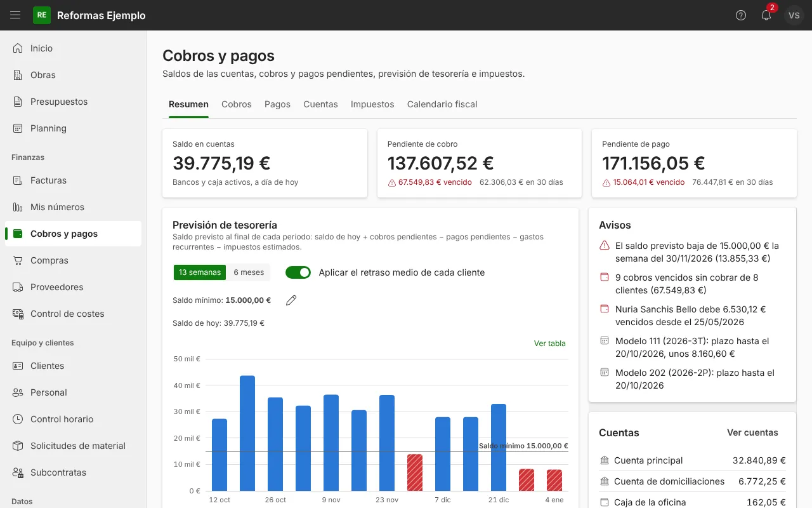Toggle off aplicar el retraso medio switch
This screenshot has height=508, width=812.
298,272
